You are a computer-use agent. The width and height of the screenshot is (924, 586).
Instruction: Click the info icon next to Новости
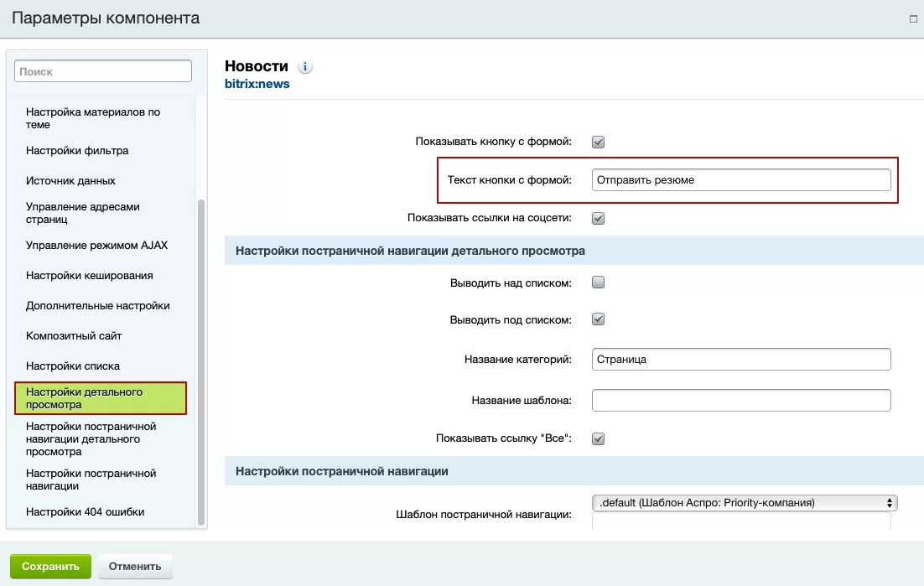coord(304,66)
